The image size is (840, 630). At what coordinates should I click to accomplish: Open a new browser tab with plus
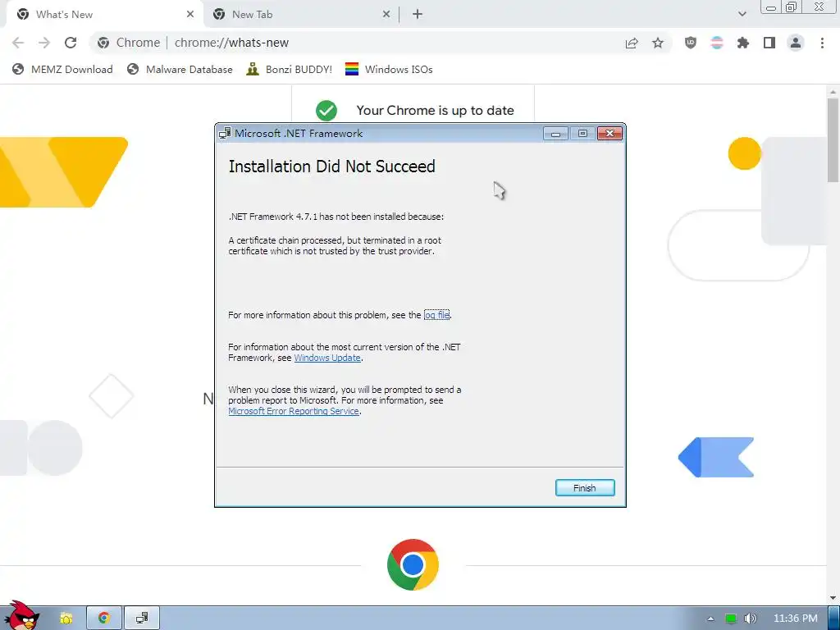(x=418, y=15)
